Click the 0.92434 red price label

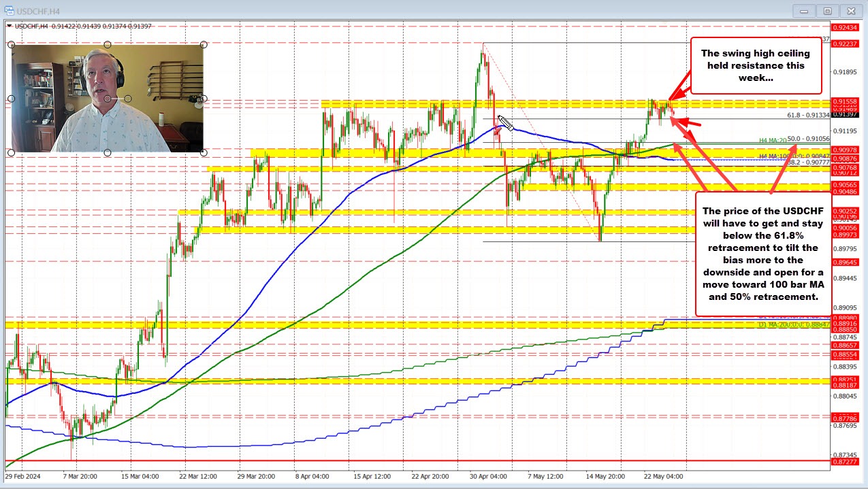pos(849,28)
